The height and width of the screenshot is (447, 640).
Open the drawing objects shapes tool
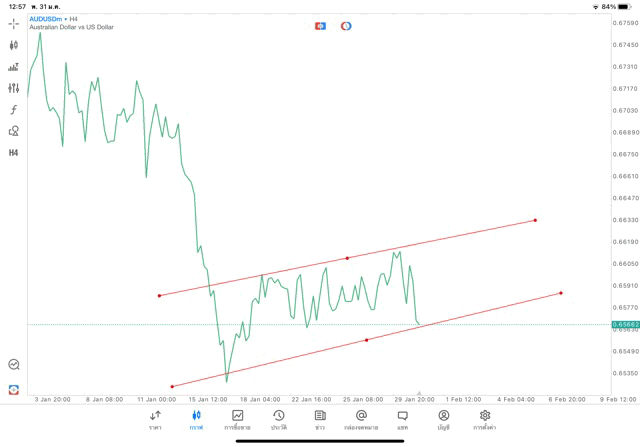14,131
